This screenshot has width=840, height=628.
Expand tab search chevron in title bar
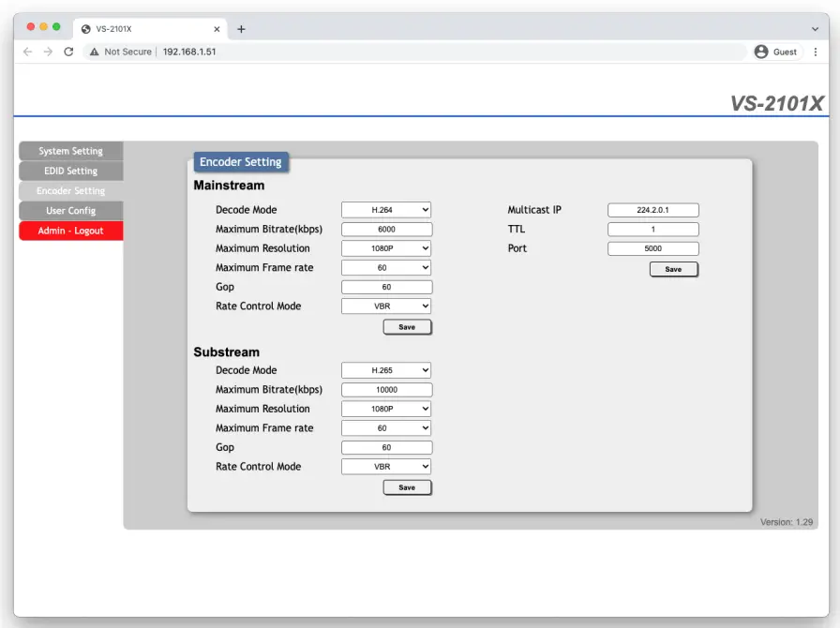[x=815, y=29]
